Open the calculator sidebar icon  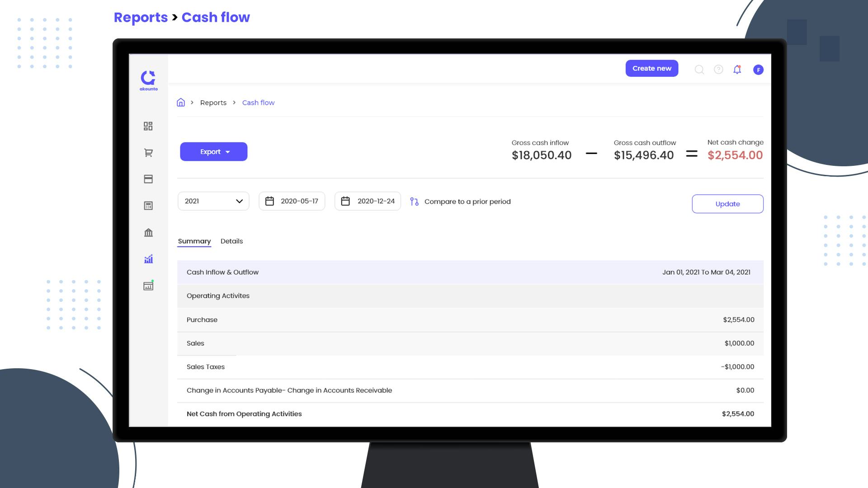click(148, 206)
